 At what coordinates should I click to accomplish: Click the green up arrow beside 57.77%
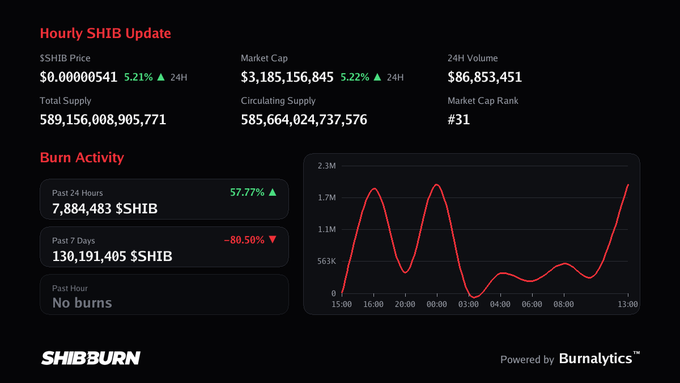[x=273, y=192]
